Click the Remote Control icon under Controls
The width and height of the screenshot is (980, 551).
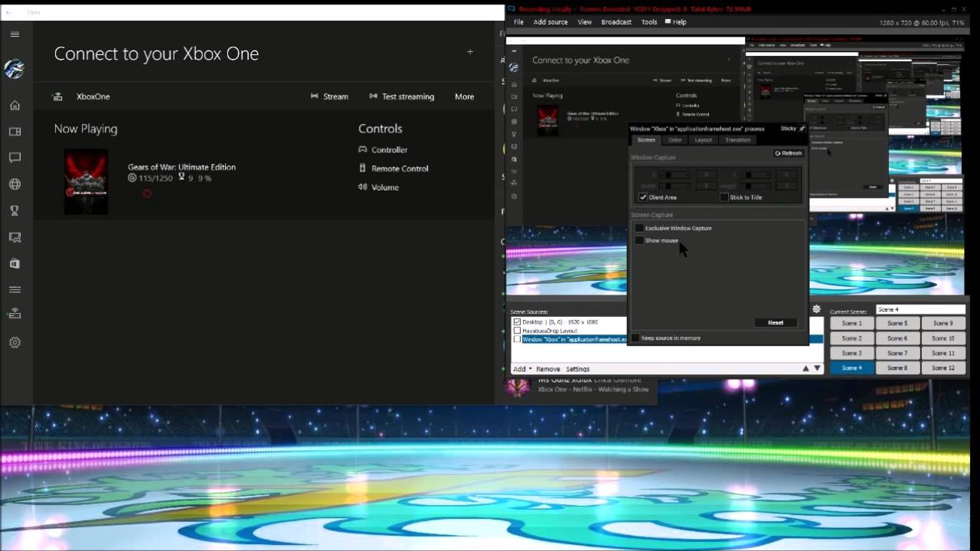363,168
